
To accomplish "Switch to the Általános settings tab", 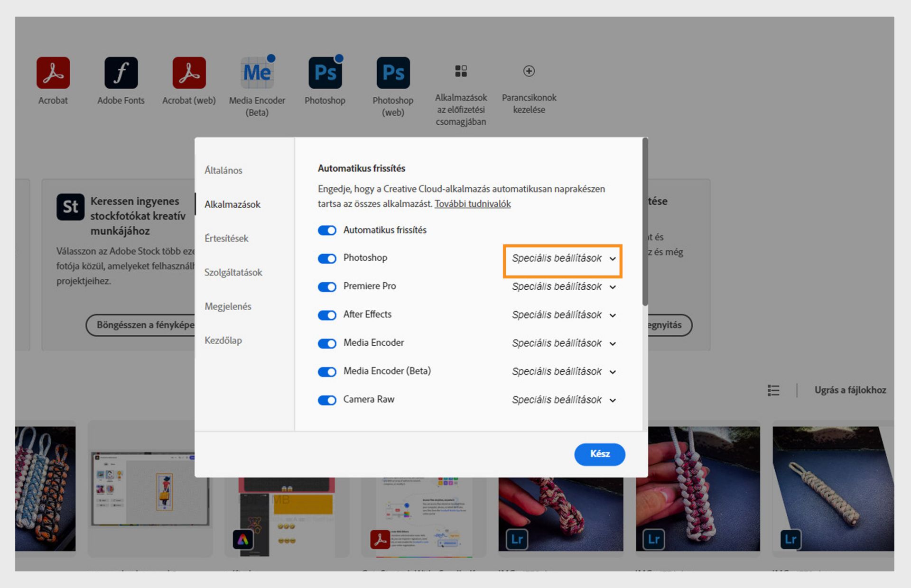I will click(x=223, y=170).
